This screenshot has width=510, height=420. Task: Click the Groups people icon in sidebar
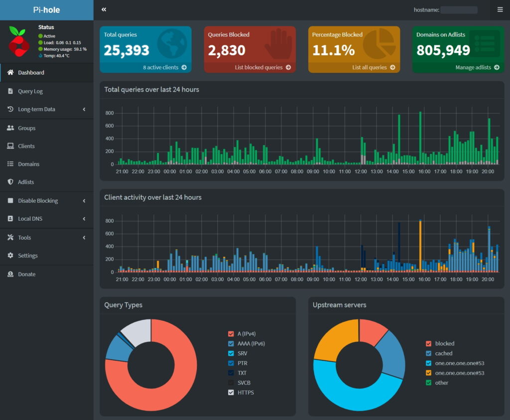coord(10,128)
